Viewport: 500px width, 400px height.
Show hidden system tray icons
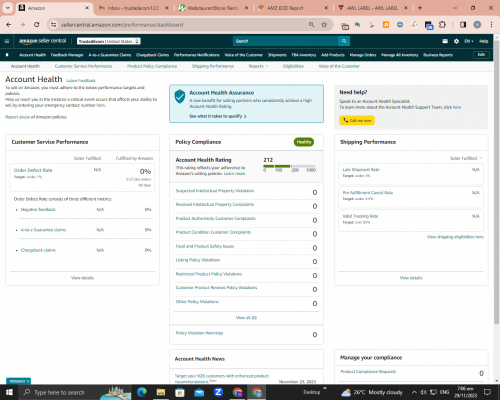pyautogui.click(x=414, y=392)
